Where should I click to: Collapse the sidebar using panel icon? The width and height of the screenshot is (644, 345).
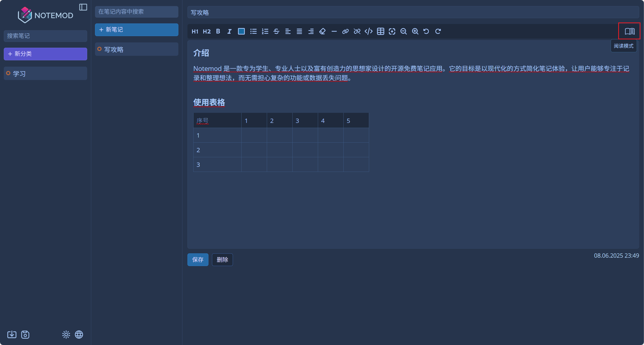[83, 7]
